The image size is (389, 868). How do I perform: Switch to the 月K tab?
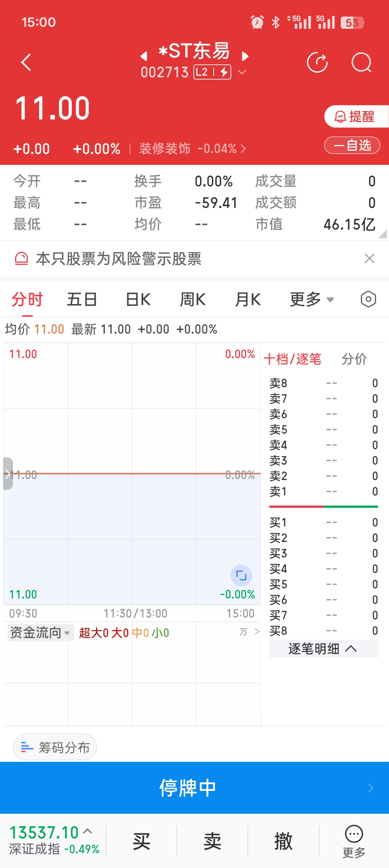[x=248, y=299]
